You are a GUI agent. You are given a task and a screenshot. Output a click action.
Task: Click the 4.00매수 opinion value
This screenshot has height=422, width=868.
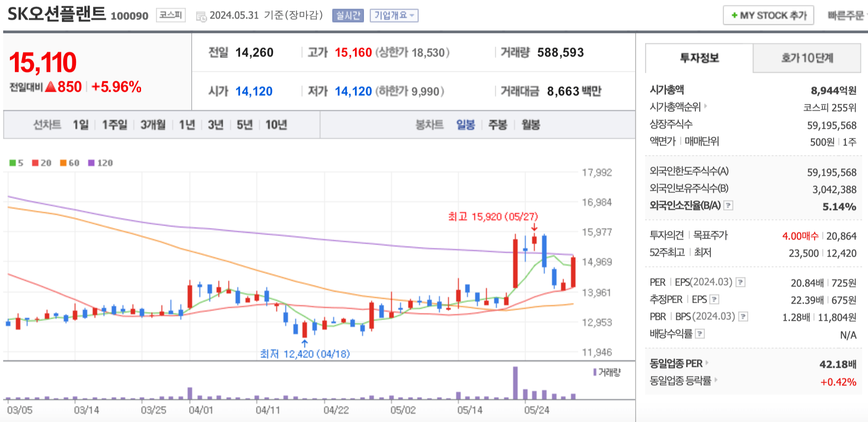coord(800,236)
